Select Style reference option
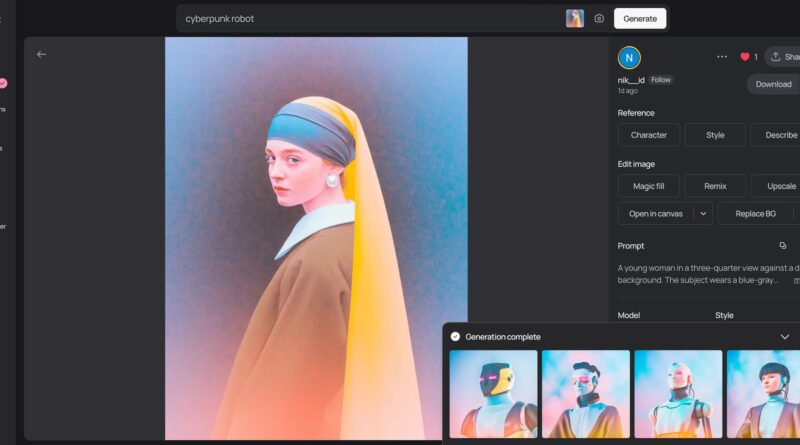 pyautogui.click(x=715, y=135)
